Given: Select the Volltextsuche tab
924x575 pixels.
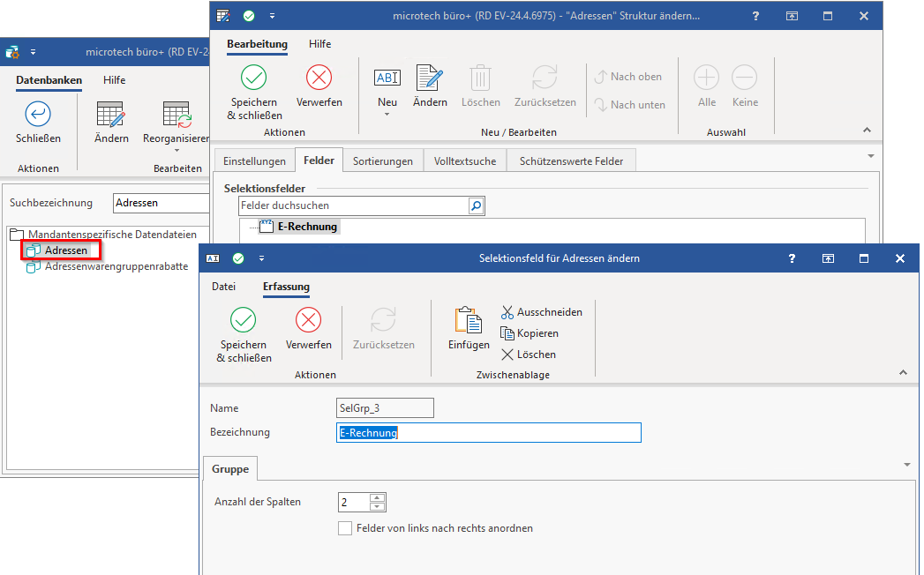Looking at the screenshot, I should point(465,161).
